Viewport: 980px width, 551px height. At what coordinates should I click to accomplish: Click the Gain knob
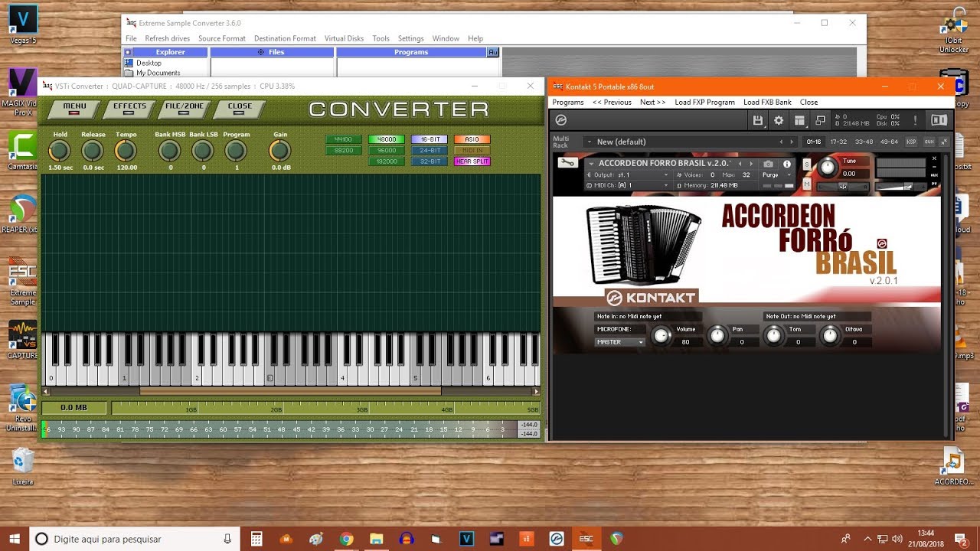pos(280,151)
